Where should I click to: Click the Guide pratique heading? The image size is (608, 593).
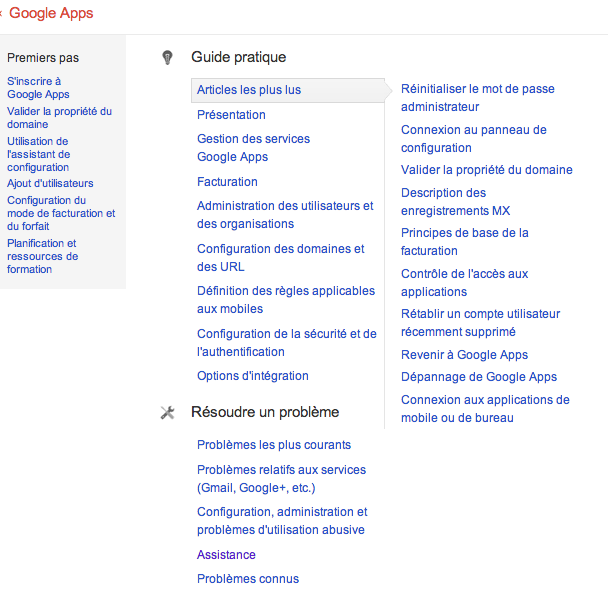click(x=238, y=57)
